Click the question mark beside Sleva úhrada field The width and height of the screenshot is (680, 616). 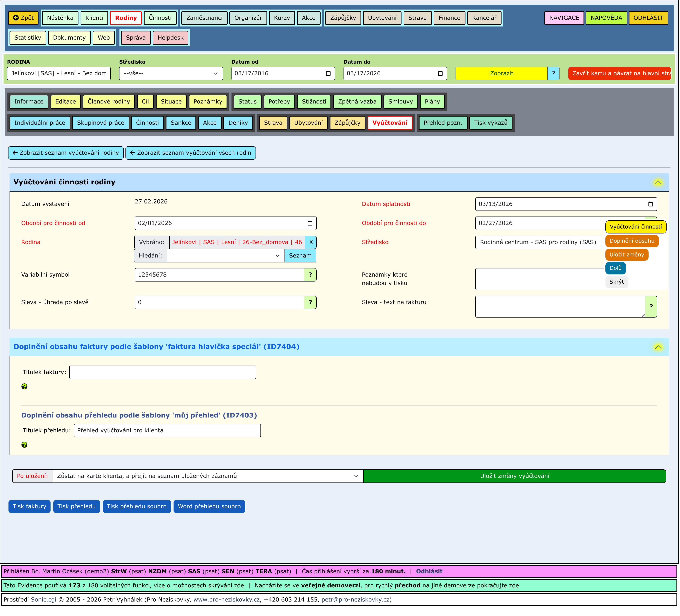(x=310, y=302)
